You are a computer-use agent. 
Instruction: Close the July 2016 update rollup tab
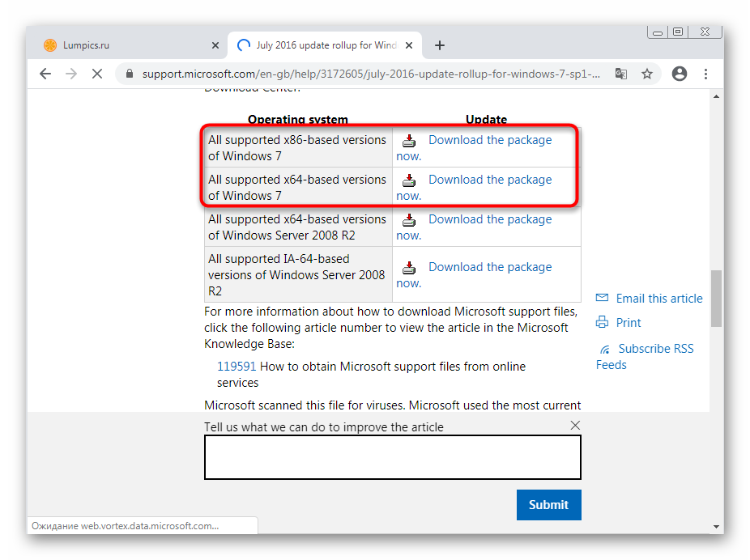click(409, 45)
